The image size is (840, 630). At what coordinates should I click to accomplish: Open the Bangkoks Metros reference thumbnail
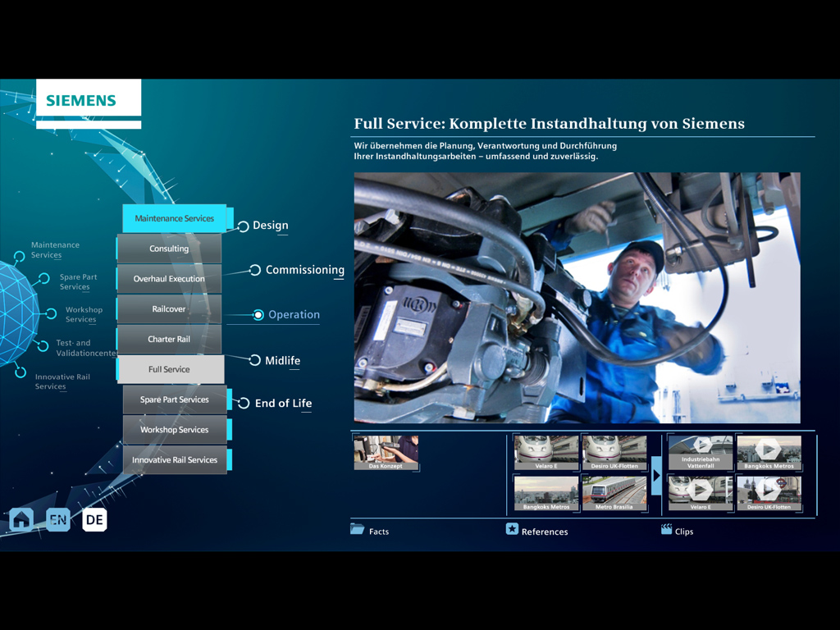[546, 493]
